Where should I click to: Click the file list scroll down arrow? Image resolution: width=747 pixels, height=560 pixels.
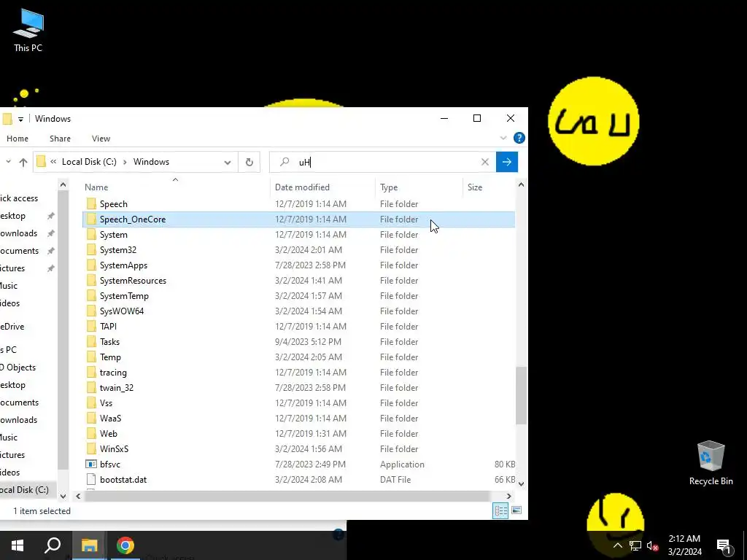click(x=521, y=484)
